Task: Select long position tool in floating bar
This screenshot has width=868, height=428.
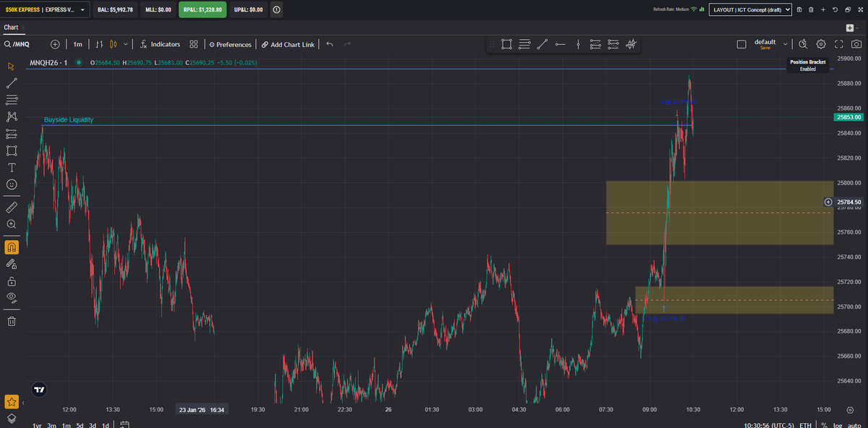Action: 596,44
